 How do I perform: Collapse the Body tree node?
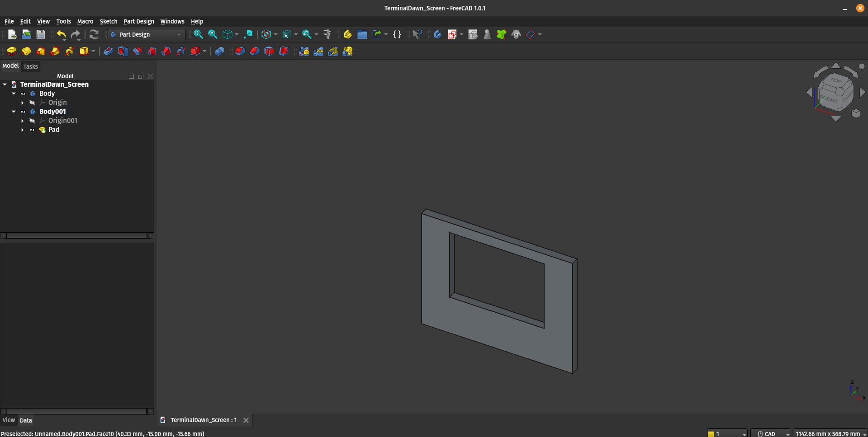[x=14, y=94]
